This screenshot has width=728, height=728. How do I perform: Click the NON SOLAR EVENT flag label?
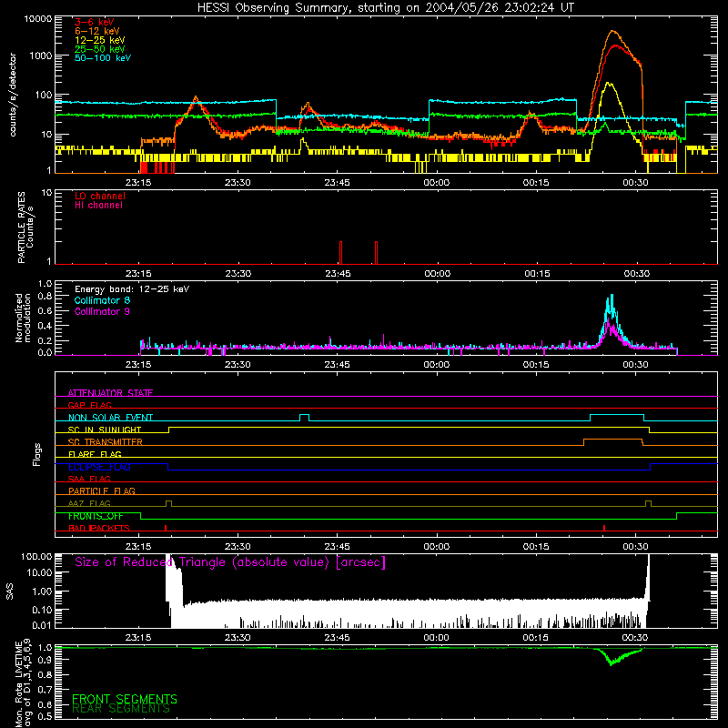110,418
